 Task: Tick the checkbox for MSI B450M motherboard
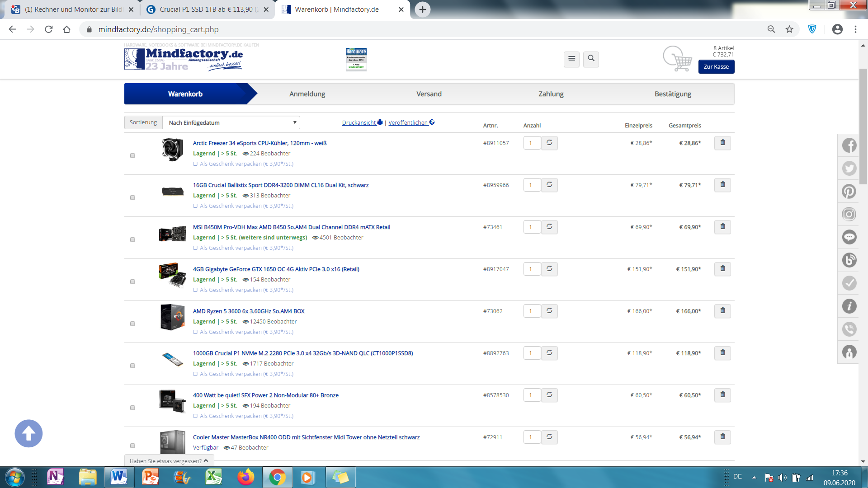(132, 239)
